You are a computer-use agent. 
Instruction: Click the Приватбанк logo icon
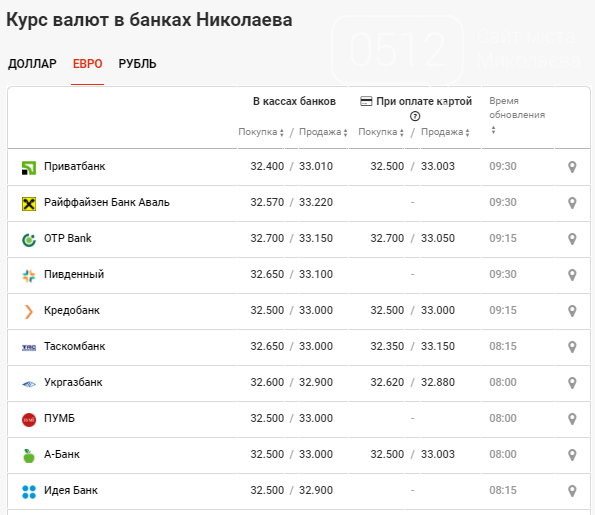(x=29, y=168)
